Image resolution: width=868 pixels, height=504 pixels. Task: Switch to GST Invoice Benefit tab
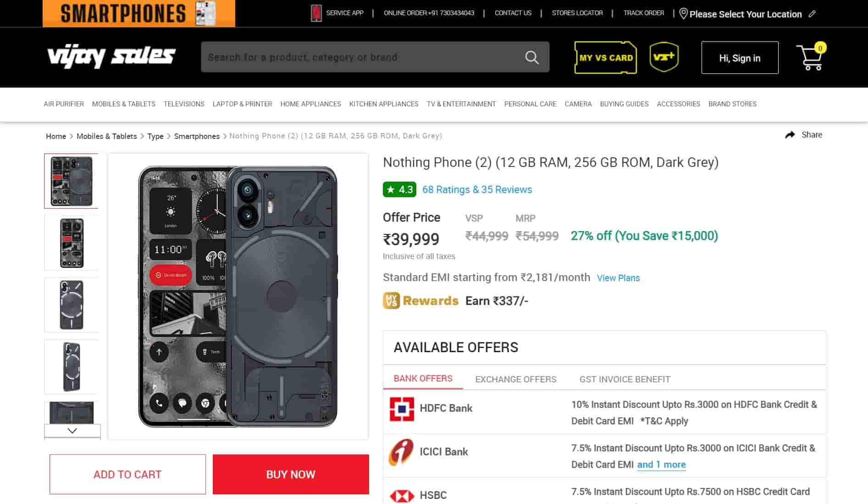pyautogui.click(x=625, y=379)
